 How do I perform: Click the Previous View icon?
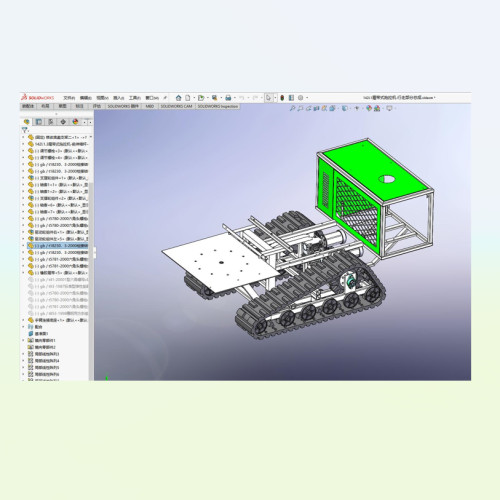308,108
